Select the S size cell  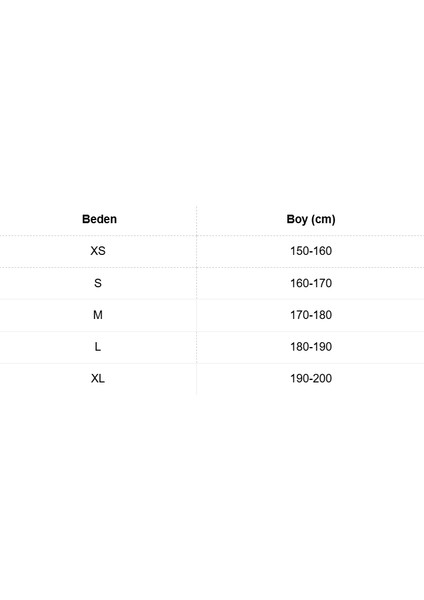coord(98,283)
